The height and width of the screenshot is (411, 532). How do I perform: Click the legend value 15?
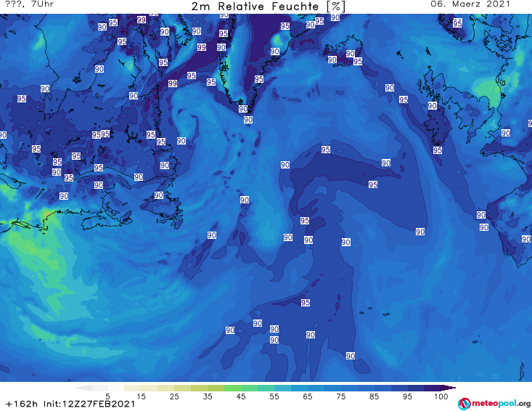(141, 396)
